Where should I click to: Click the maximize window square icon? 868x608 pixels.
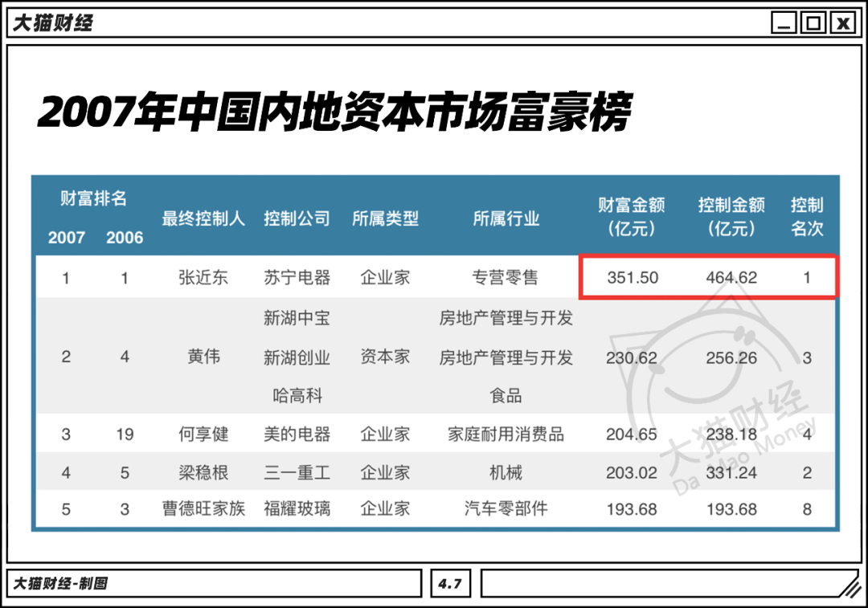(x=813, y=23)
